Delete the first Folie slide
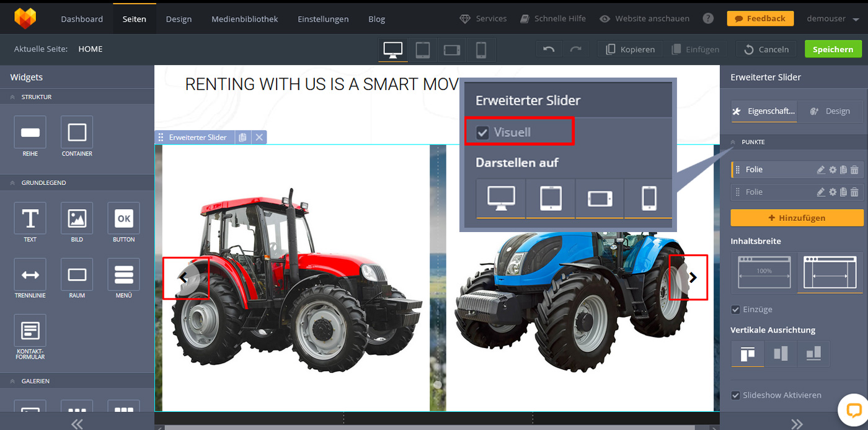The width and height of the screenshot is (868, 430). 854,170
